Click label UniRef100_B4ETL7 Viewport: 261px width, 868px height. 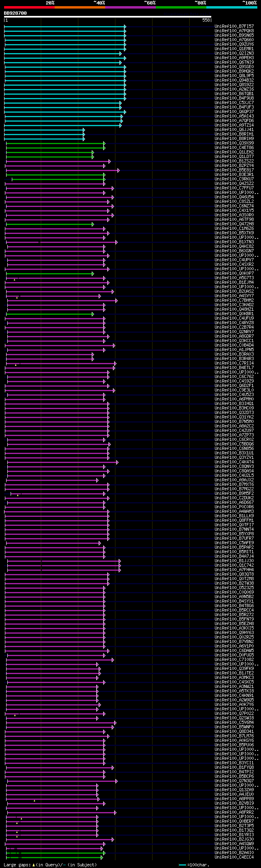(234, 367)
